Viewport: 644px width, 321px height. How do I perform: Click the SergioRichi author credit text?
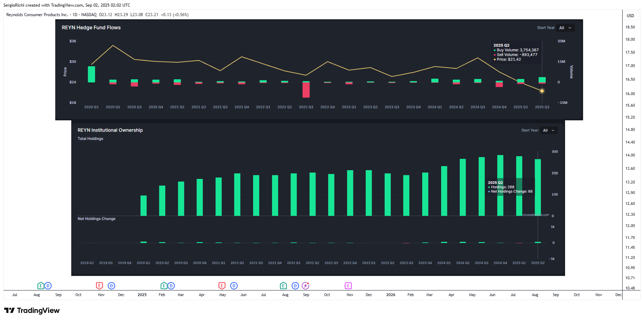click(14, 5)
